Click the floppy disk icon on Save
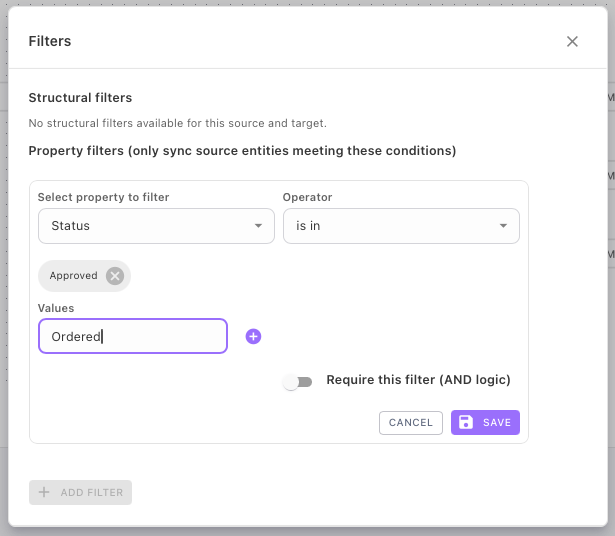This screenshot has width=615, height=536. [466, 423]
